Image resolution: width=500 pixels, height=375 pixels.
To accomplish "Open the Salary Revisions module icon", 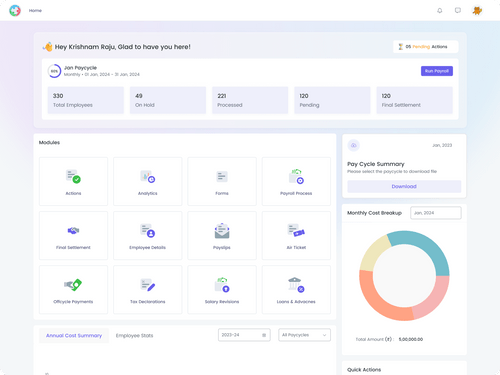I will coord(222,285).
